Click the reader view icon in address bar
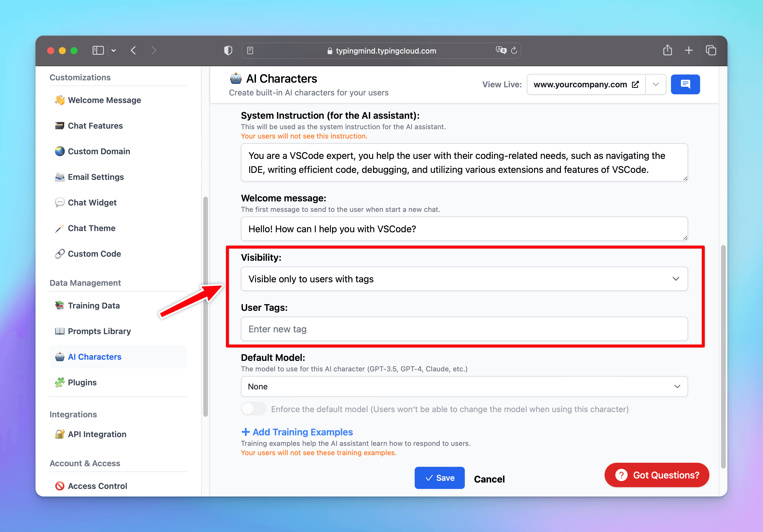Viewport: 763px width, 532px height. [x=250, y=50]
